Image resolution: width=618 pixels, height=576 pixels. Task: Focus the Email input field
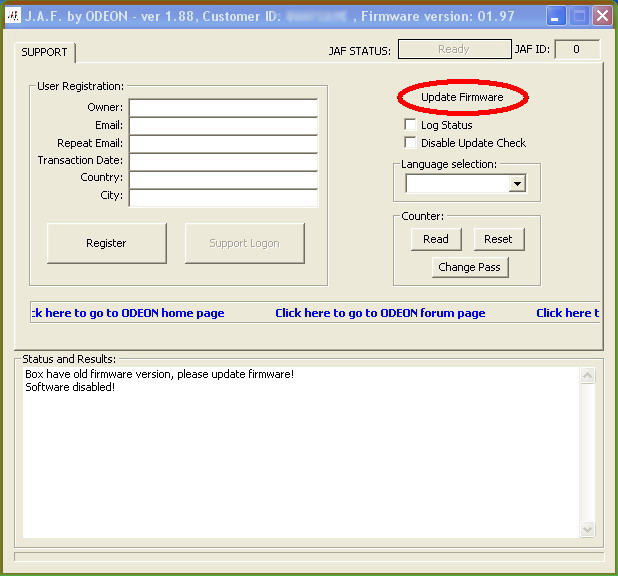(x=223, y=125)
